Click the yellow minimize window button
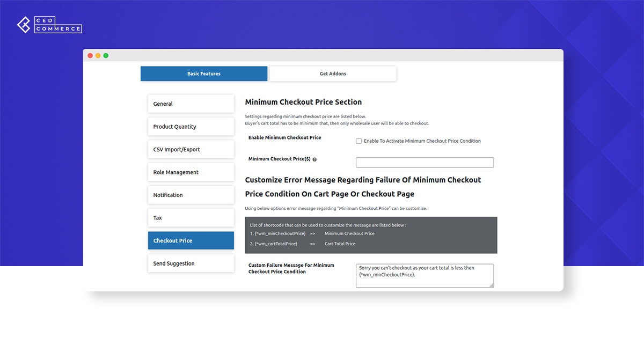 click(98, 55)
